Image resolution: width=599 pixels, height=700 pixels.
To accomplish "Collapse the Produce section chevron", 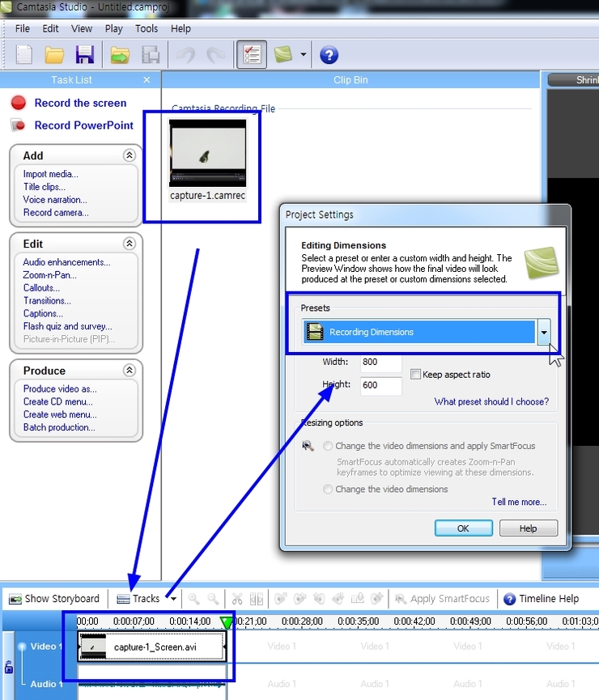I will click(x=129, y=370).
